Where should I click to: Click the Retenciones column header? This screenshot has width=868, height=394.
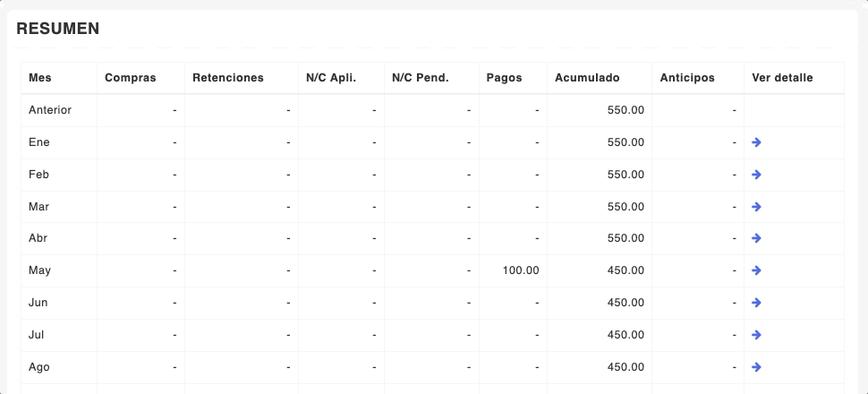pyautogui.click(x=228, y=78)
